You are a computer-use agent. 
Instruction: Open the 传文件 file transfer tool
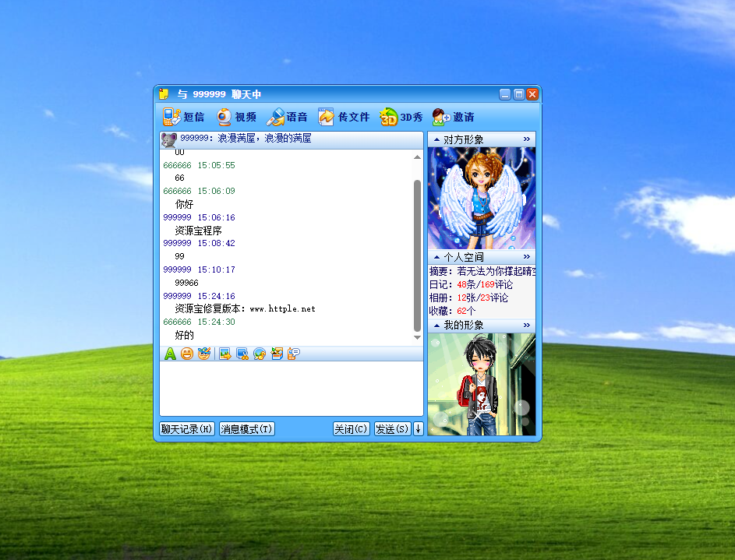343,116
